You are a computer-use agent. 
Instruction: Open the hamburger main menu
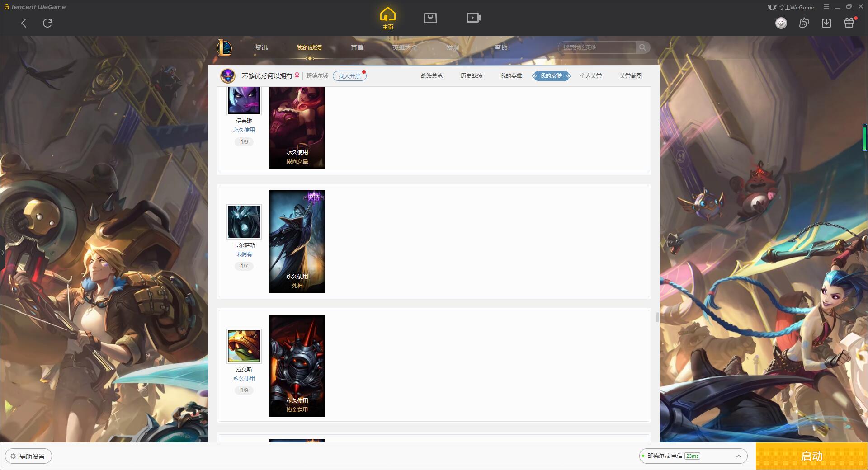tap(826, 7)
